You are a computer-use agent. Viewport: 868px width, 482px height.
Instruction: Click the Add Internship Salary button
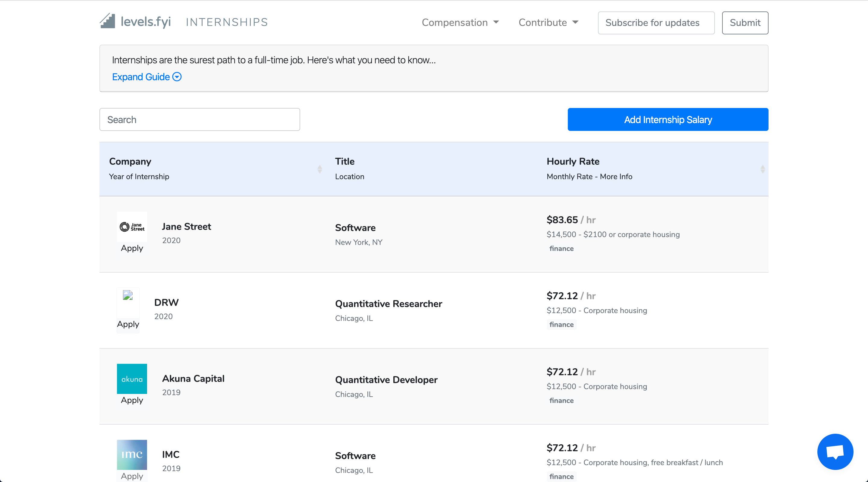[668, 120]
